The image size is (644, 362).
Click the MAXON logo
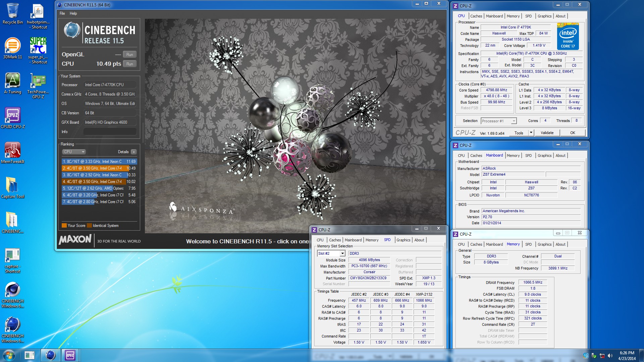75,239
